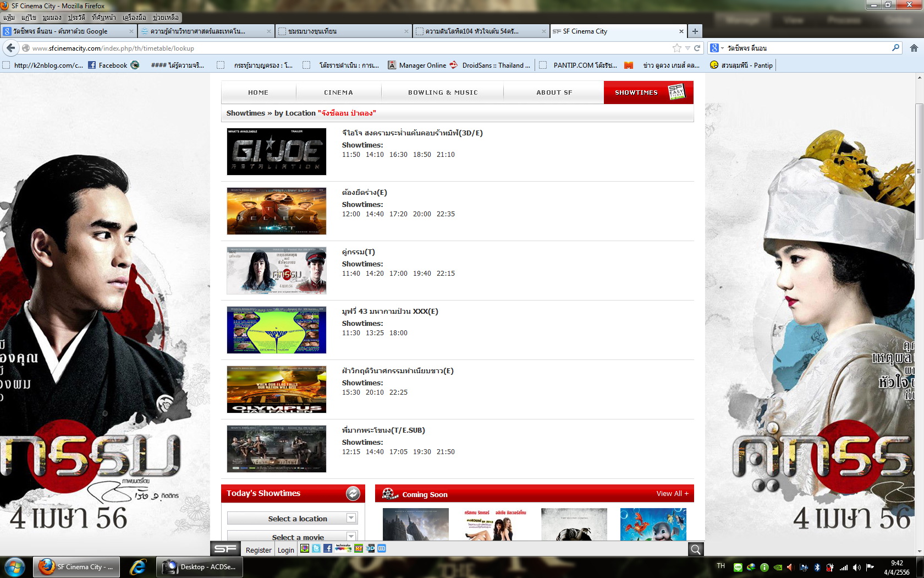Click the round arrow icon beside Today's Showtimes
This screenshot has width=924, height=578.
coord(353,493)
